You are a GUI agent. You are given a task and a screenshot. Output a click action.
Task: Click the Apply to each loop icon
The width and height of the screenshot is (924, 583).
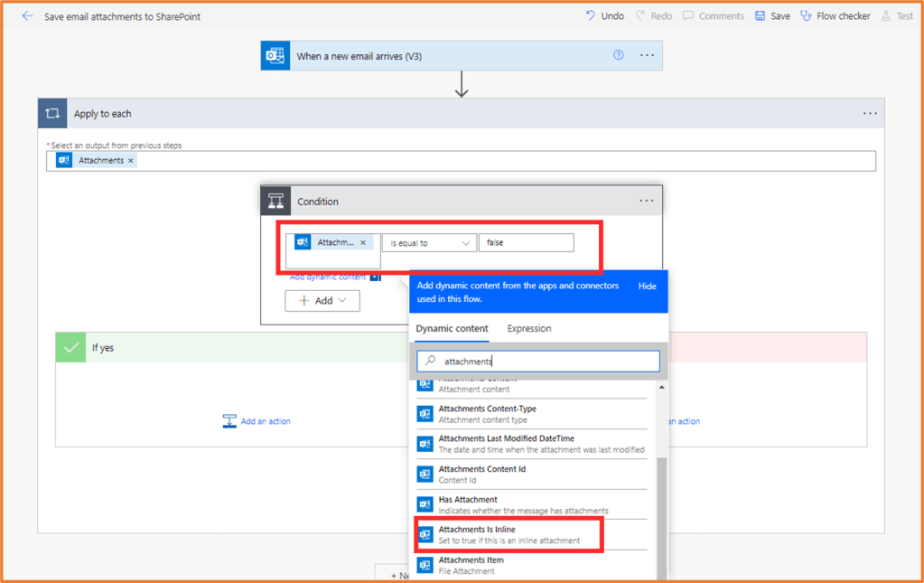52,113
